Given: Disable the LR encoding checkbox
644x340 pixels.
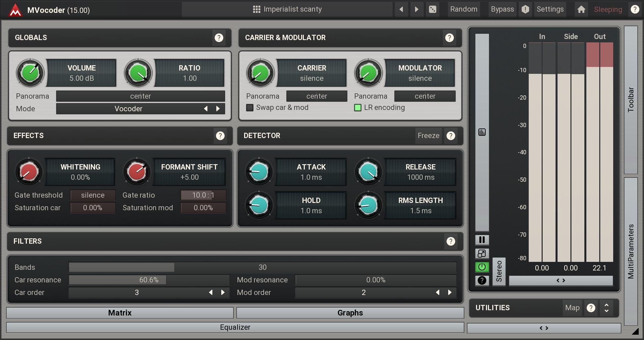Looking at the screenshot, I should 358,108.
